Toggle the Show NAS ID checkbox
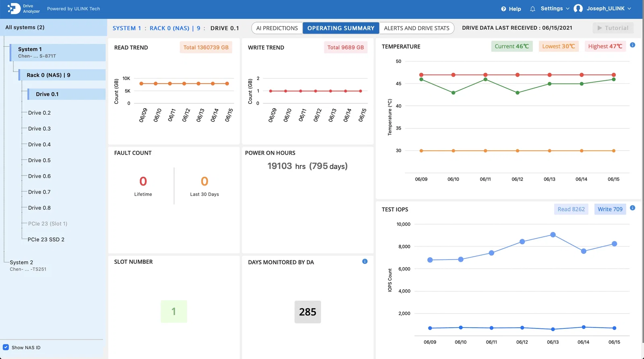Screen dimensions: 644x359 (x=6, y=347)
